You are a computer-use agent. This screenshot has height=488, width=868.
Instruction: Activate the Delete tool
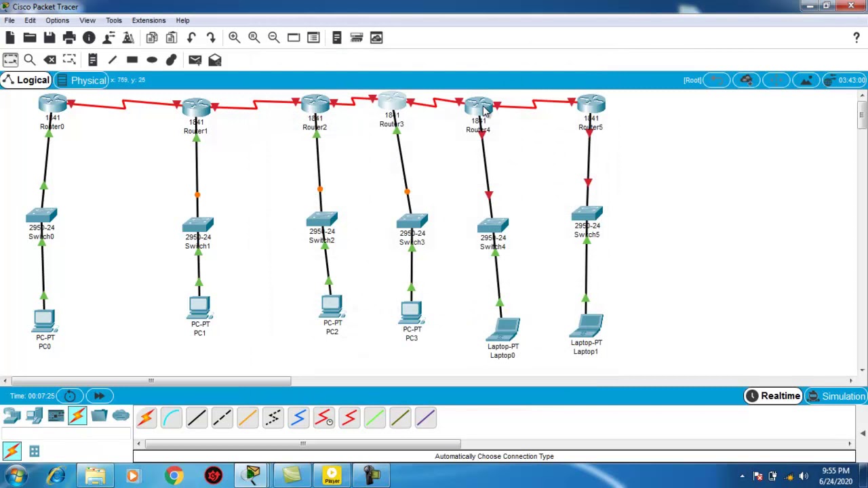pos(50,60)
